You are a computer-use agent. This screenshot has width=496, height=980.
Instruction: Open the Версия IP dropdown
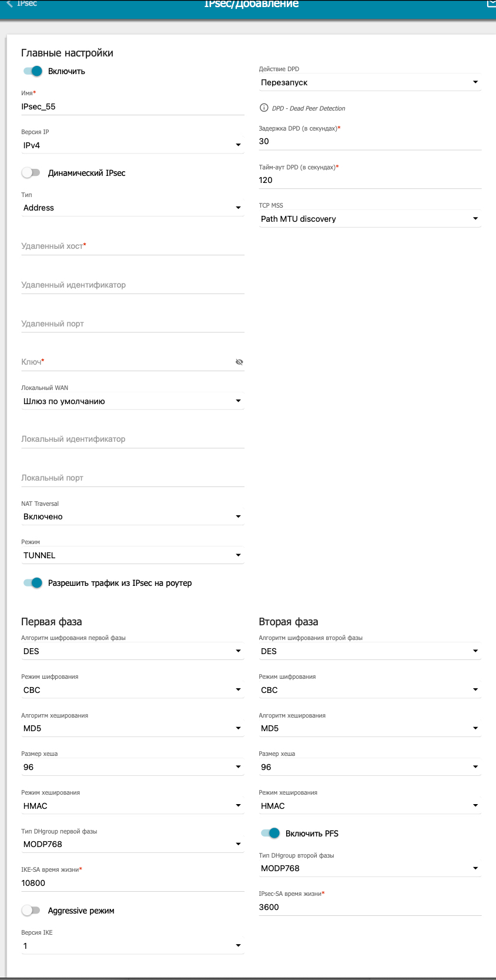pyautogui.click(x=132, y=145)
